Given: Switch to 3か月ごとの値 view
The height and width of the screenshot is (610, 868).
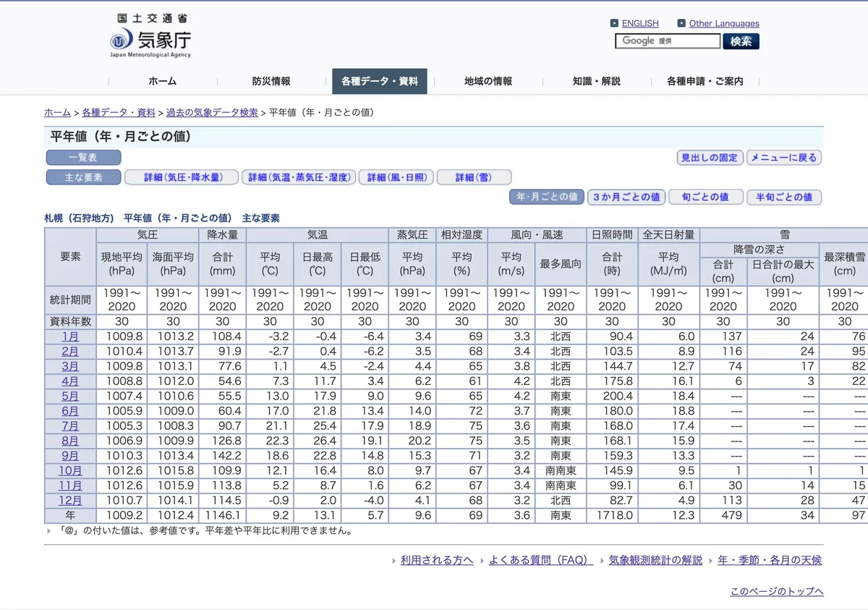Looking at the screenshot, I should 626,197.
